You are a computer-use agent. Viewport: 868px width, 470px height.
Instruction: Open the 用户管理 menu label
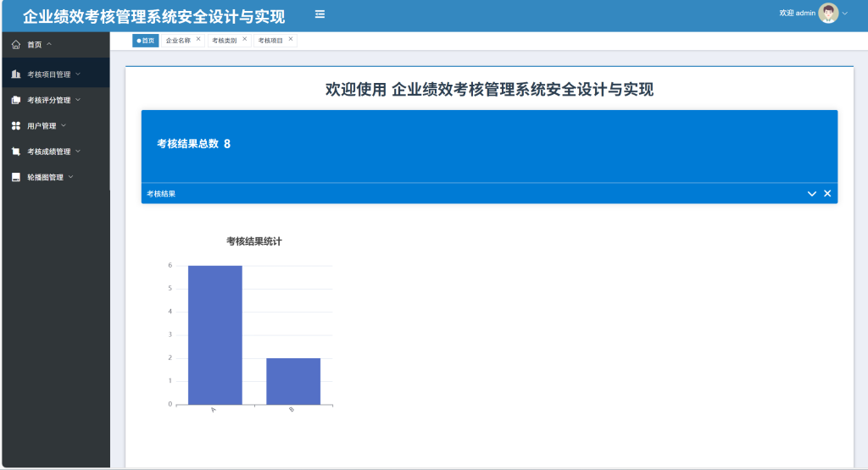tap(42, 126)
